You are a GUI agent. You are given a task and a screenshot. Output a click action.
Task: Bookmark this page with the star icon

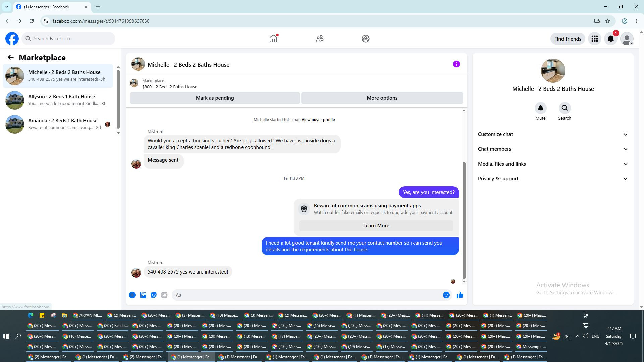(608, 21)
